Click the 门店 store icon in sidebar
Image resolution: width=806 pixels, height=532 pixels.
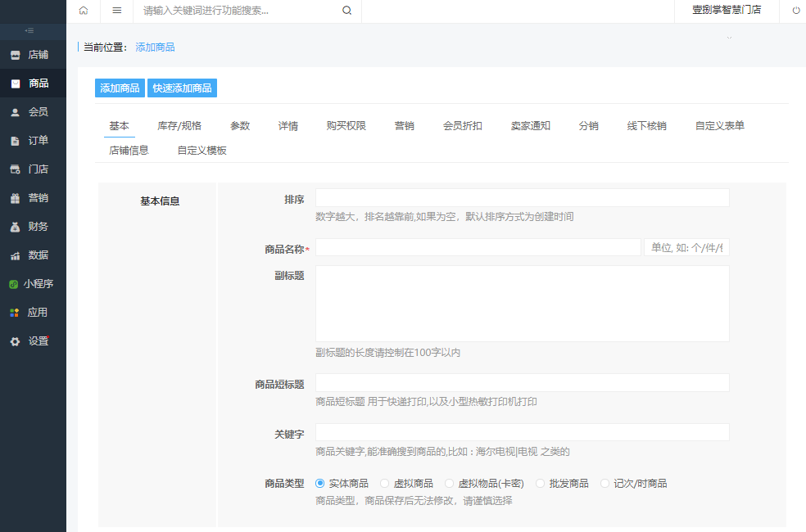click(x=16, y=169)
